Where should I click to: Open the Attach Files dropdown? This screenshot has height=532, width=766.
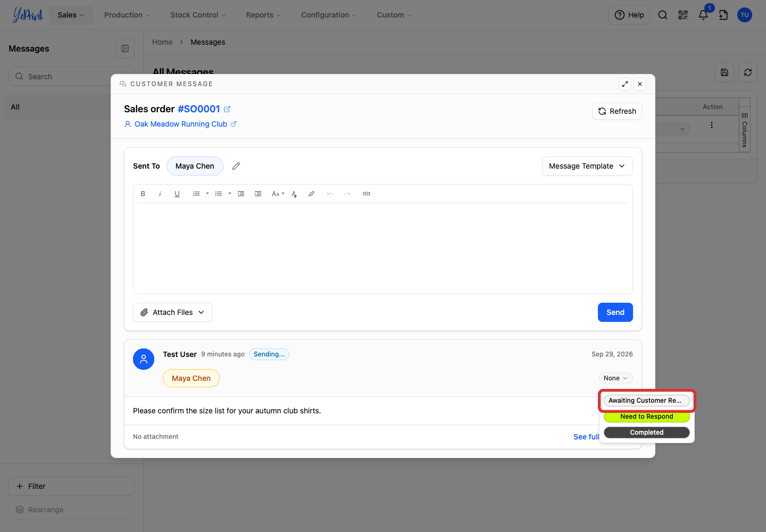click(172, 312)
